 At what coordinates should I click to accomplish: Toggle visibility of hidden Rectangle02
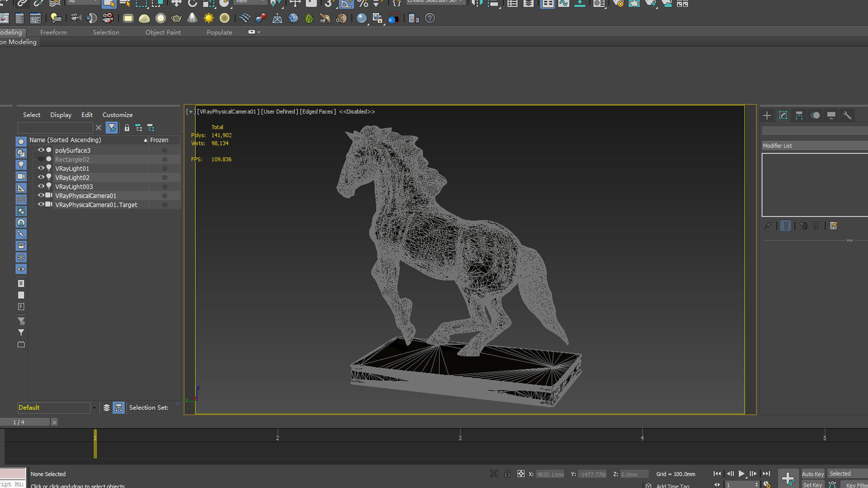[x=41, y=159]
